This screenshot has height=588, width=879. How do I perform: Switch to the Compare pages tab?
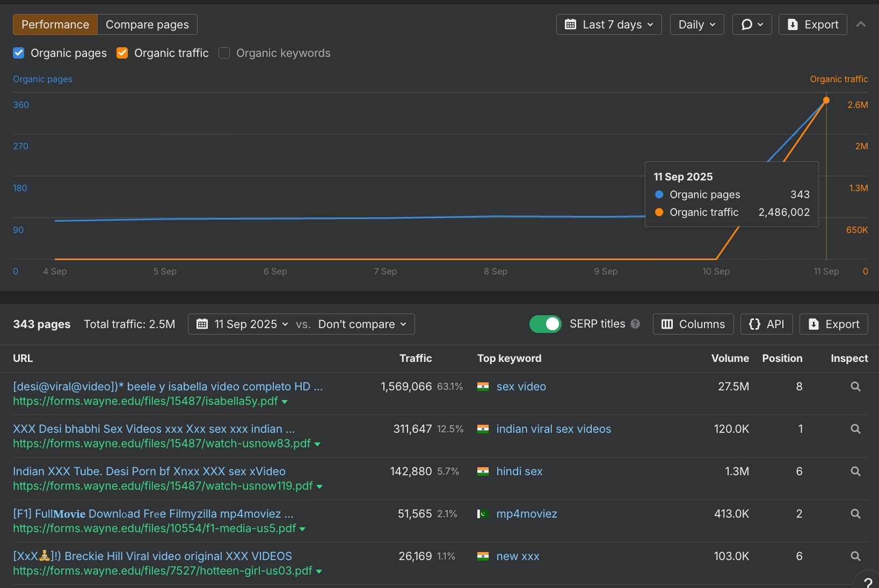click(147, 24)
